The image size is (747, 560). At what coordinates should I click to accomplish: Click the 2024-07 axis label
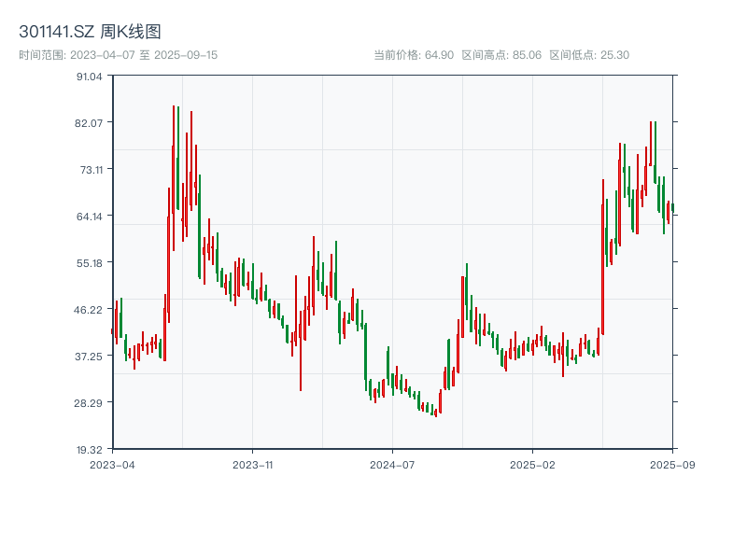click(390, 462)
